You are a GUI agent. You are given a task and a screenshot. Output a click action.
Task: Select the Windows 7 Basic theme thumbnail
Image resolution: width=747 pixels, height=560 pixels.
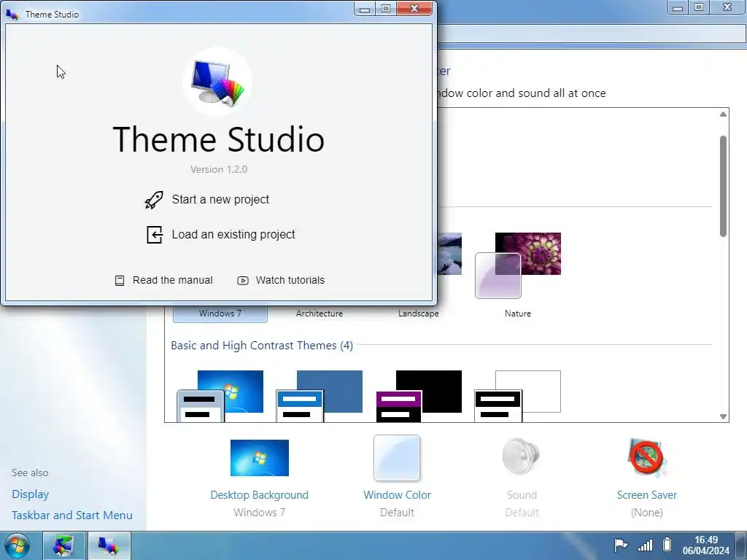coord(220,396)
